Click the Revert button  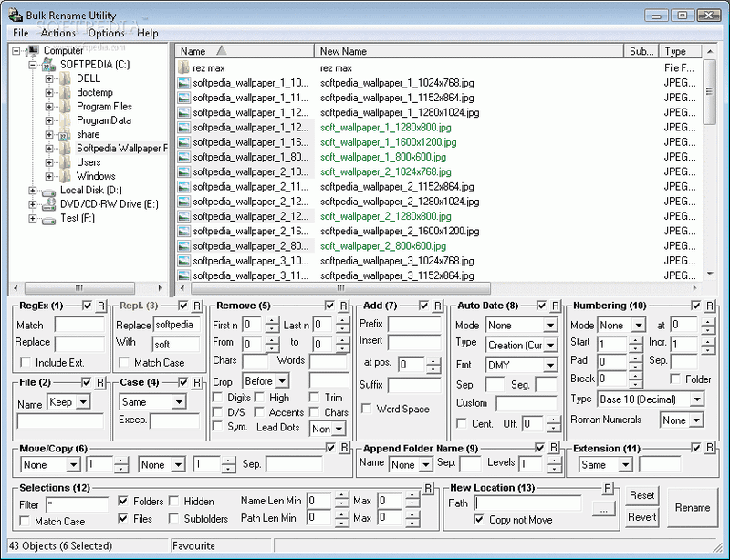(x=641, y=517)
